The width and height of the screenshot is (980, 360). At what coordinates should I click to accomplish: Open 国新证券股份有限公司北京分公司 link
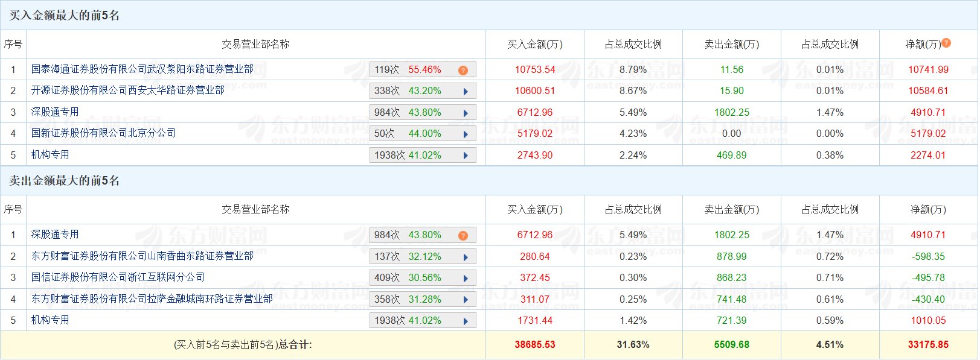(103, 133)
